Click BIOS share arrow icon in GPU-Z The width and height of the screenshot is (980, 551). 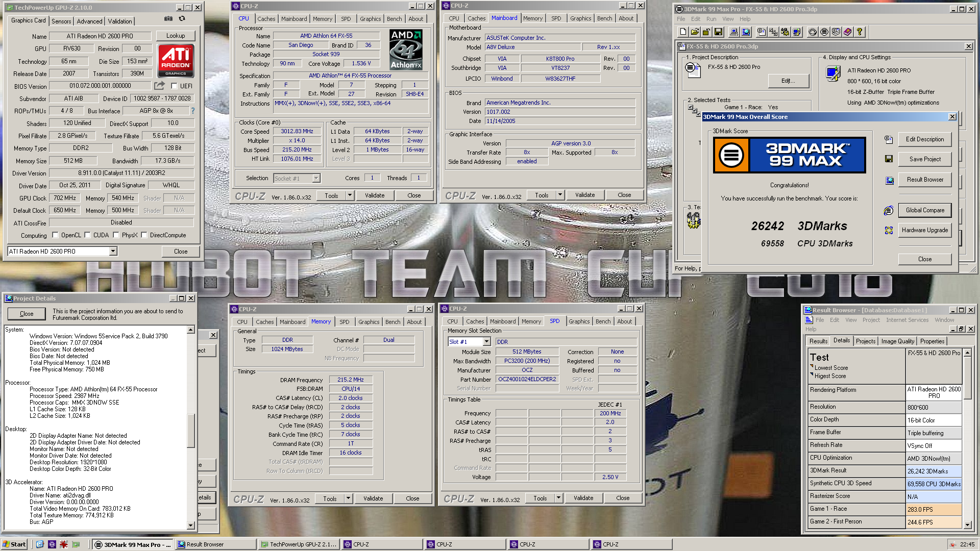160,86
